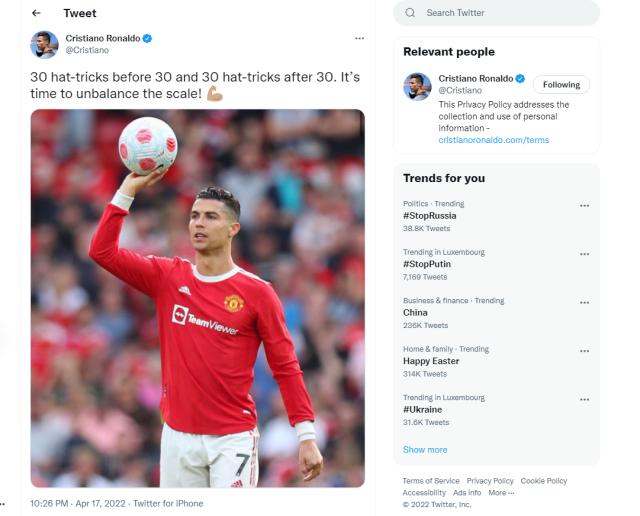The width and height of the screenshot is (640, 516).
Task: Click in the Search Twitter field
Action: click(505, 13)
